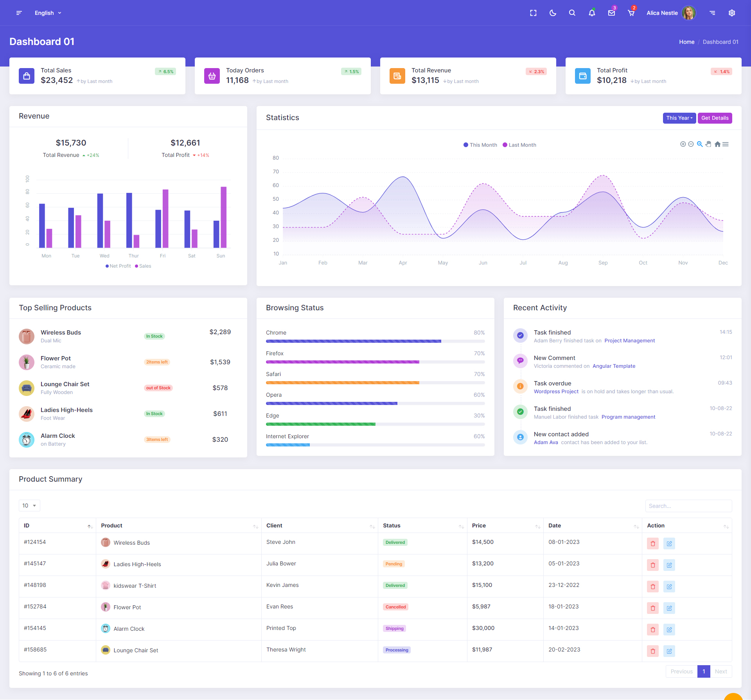Image resolution: width=751 pixels, height=700 pixels.
Task: Click the Get Details button
Action: [715, 118]
